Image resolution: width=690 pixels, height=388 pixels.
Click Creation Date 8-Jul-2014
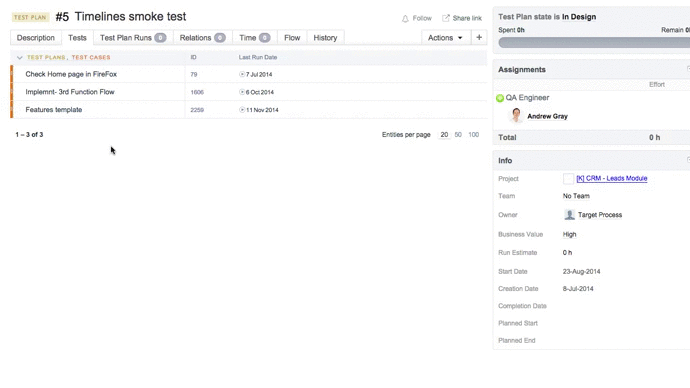[578, 289]
